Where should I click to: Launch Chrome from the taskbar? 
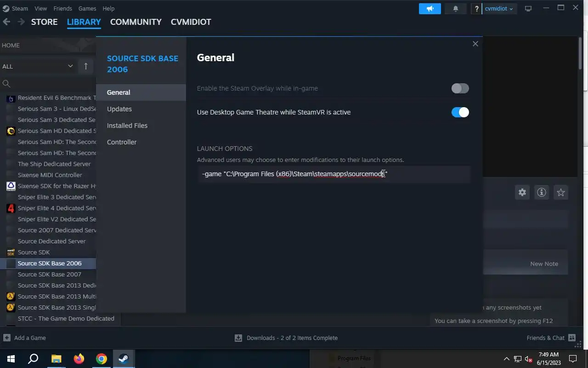click(x=102, y=358)
